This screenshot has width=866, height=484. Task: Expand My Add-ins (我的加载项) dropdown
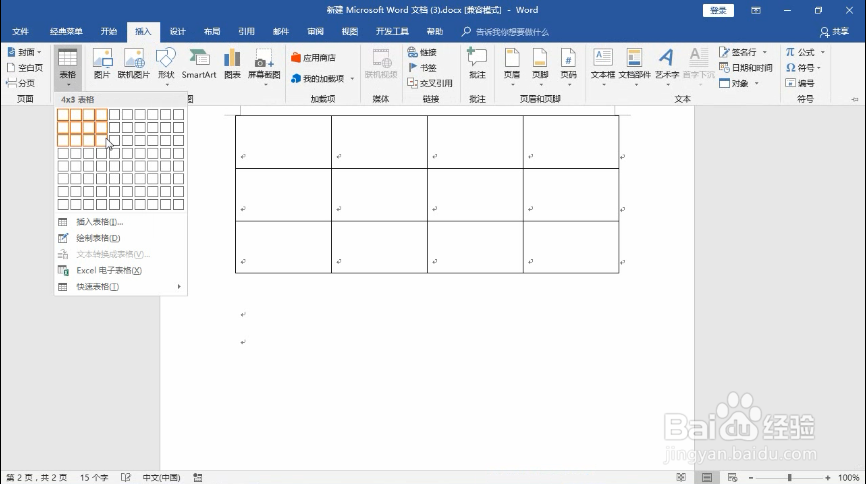pyautogui.click(x=352, y=78)
